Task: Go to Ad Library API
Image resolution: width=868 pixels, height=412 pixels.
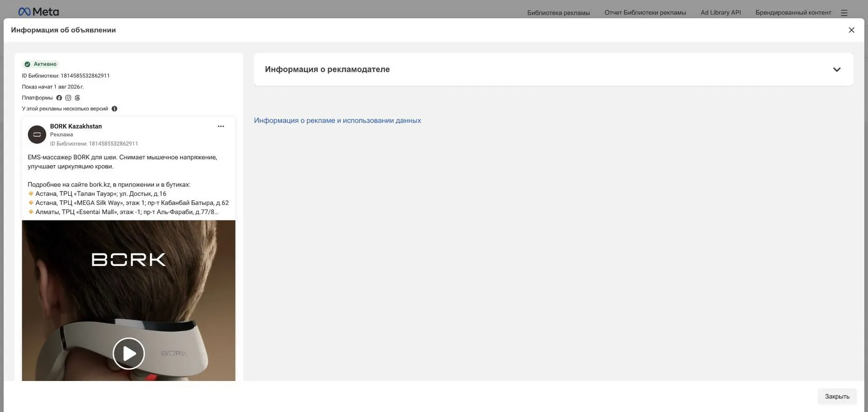Action: 721,13
